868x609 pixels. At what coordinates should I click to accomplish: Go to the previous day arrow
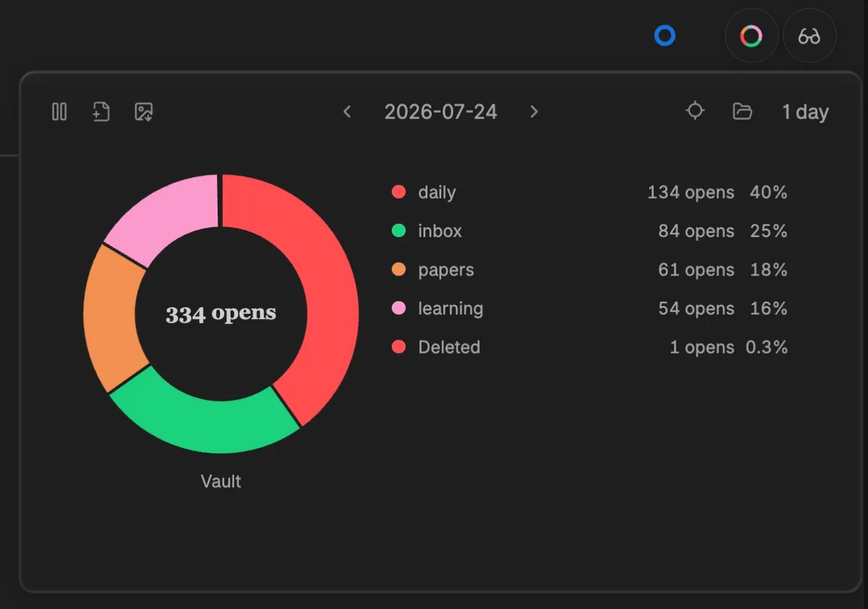347,112
